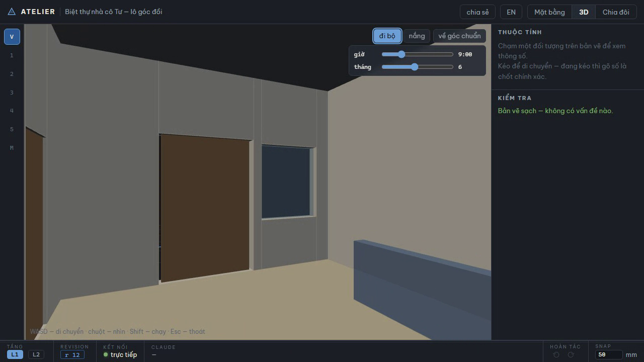Switch to floor L2
Image resolution: width=644 pixels, height=362 pixels.
pos(36,354)
